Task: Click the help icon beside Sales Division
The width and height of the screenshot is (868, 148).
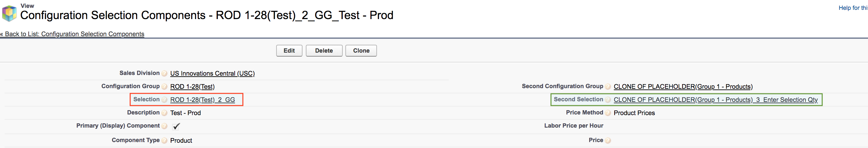Action: (x=164, y=73)
